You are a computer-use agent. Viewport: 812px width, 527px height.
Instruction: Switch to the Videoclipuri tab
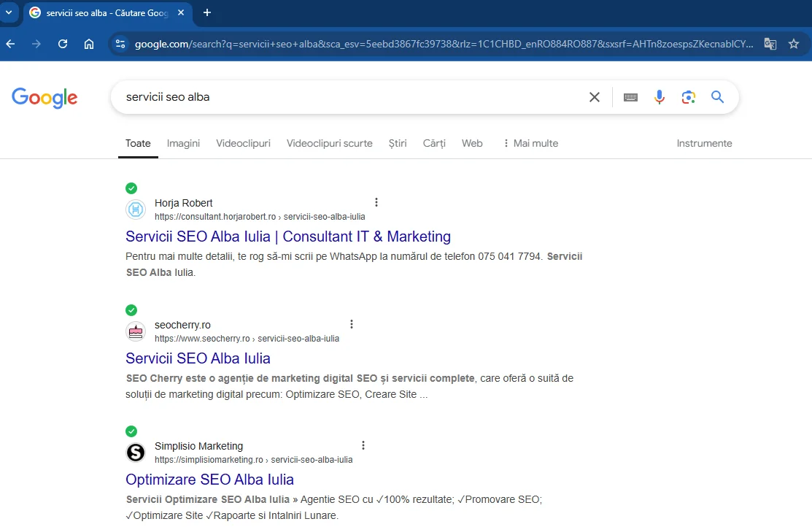click(x=243, y=143)
